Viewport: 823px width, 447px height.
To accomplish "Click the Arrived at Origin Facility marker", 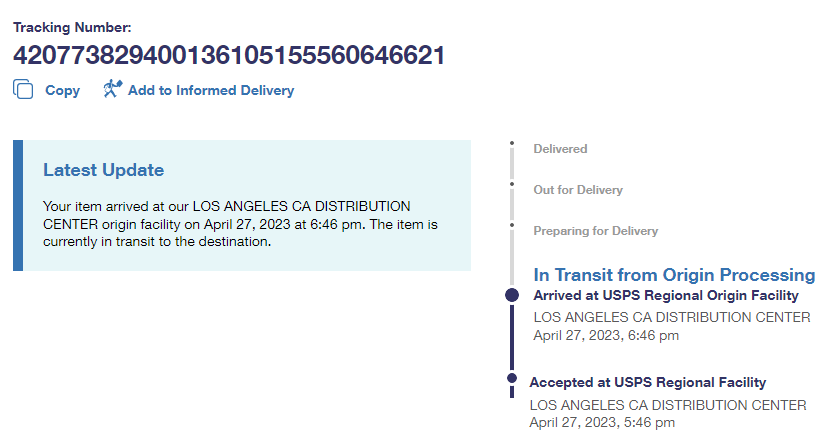I will (x=512, y=295).
